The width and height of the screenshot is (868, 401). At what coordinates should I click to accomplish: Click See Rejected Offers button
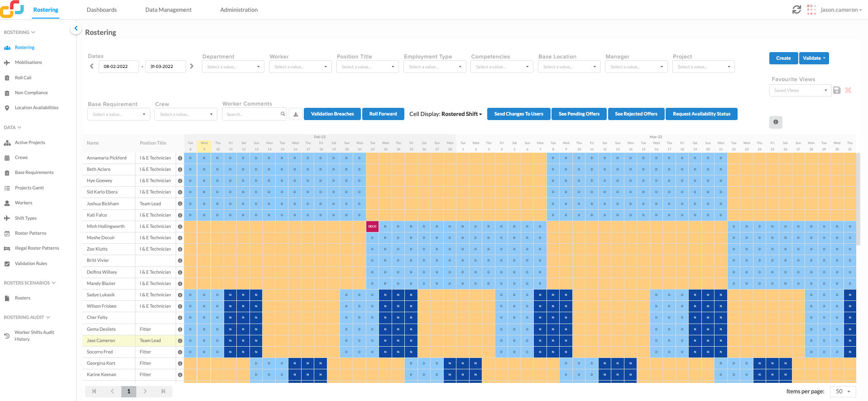(636, 114)
